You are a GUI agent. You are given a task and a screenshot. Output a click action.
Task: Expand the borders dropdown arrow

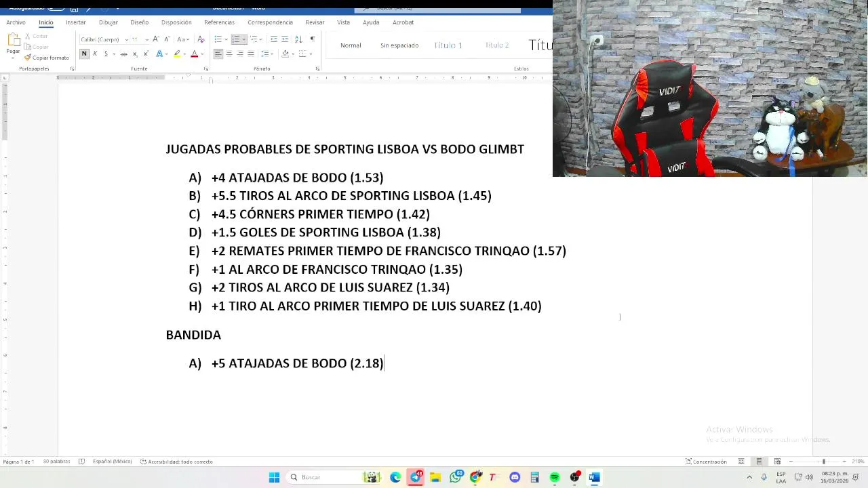pyautogui.click(x=311, y=54)
